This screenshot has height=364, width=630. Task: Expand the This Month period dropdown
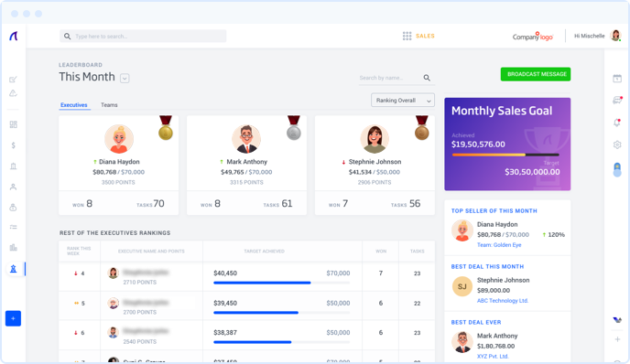pos(125,79)
